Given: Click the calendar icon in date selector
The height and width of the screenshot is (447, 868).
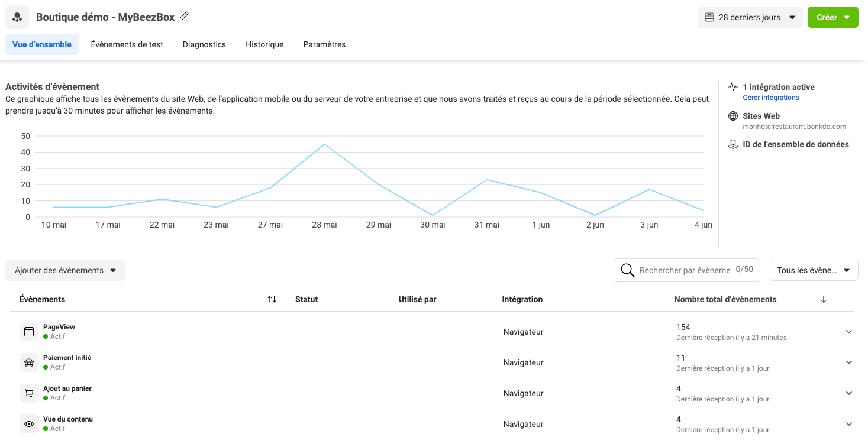Looking at the screenshot, I should 709,17.
